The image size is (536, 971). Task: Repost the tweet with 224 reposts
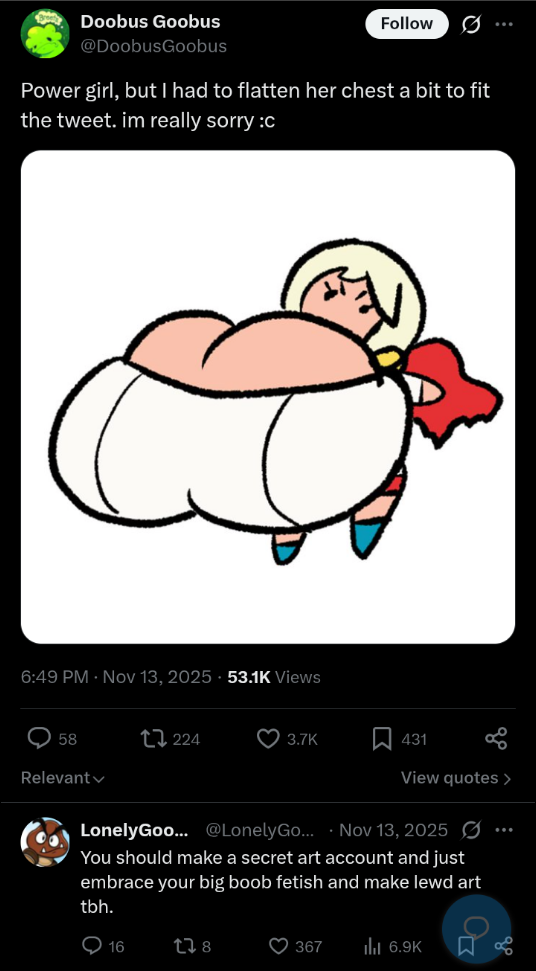pos(151,738)
